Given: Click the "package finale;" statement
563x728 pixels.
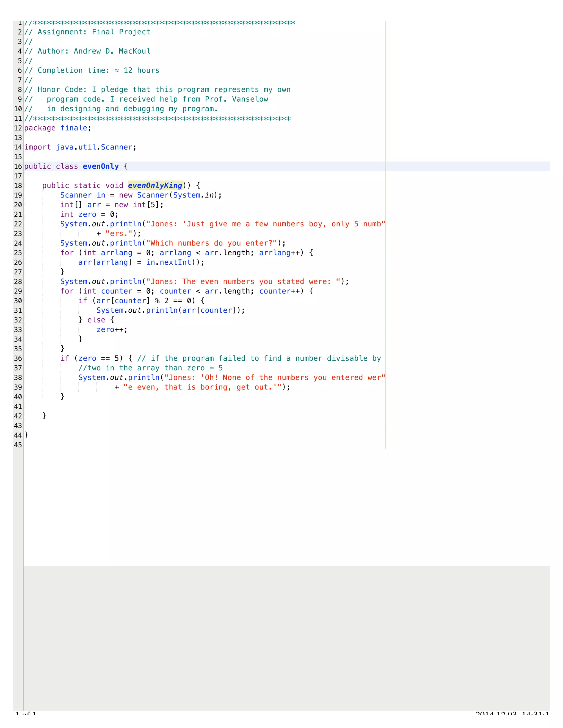Looking at the screenshot, I should pos(58,128).
